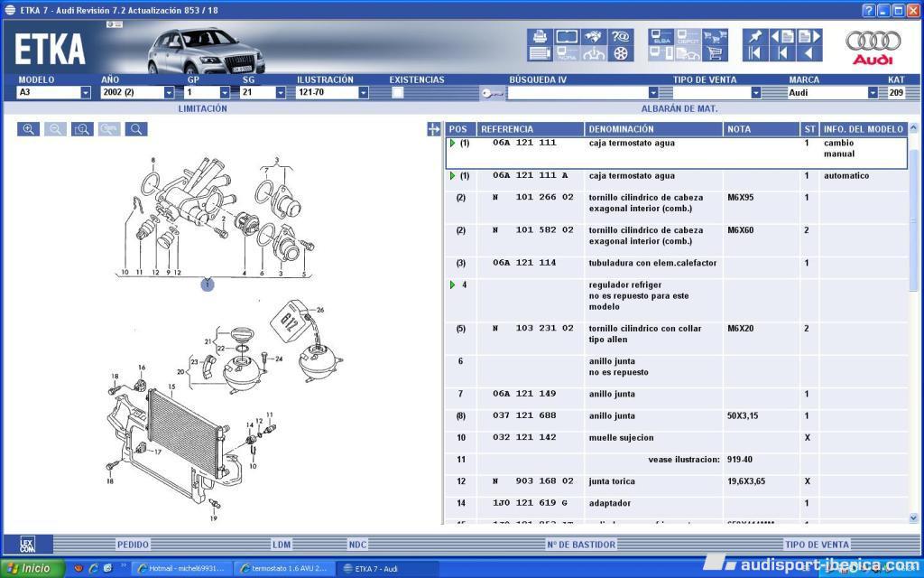Click the LIMITACIÓN label
This screenshot has width=924, height=578.
[x=203, y=108]
